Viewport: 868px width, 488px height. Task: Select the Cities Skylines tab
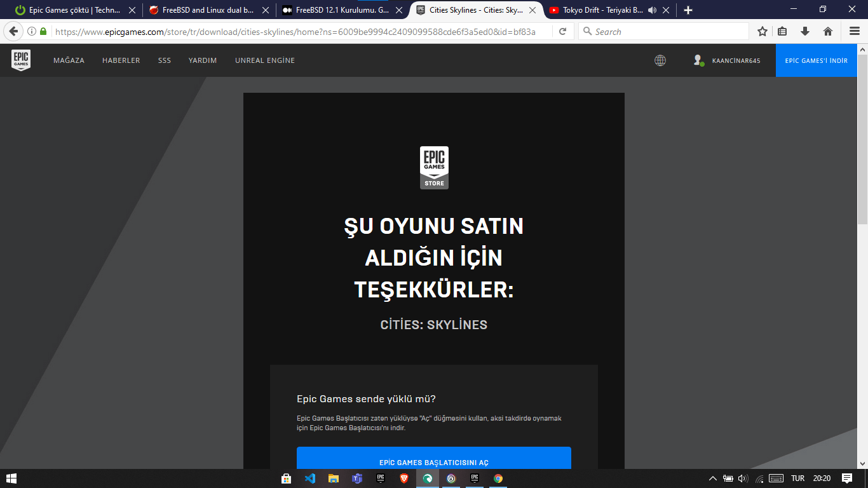[477, 10]
